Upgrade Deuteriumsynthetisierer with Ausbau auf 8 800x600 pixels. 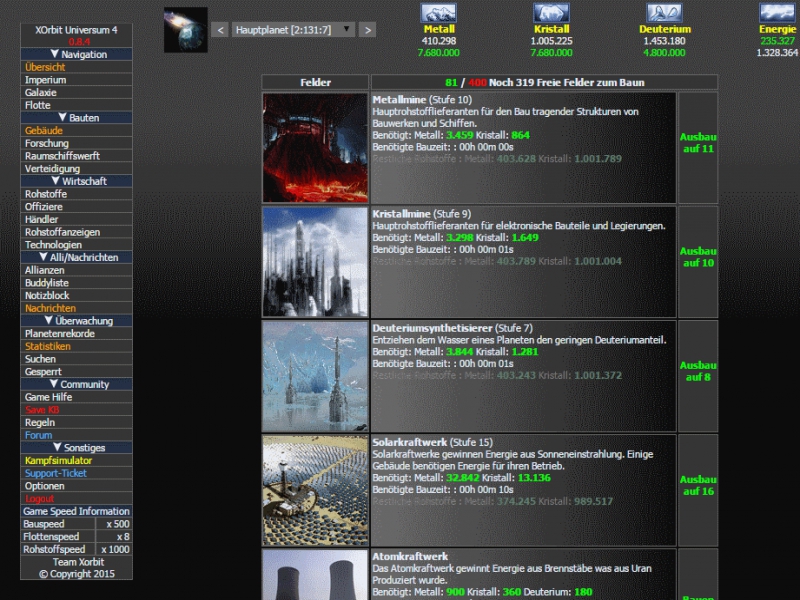coord(698,371)
